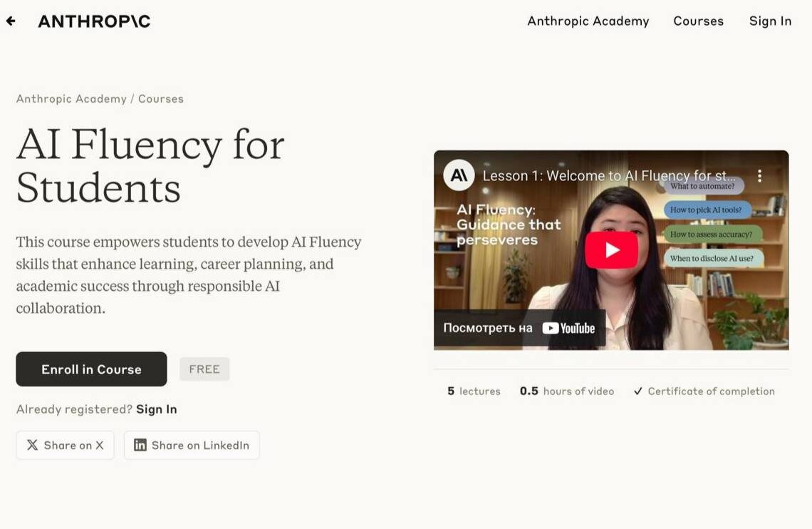812x529 pixels.
Task: Click the Share on LinkedIn button
Action: click(192, 445)
